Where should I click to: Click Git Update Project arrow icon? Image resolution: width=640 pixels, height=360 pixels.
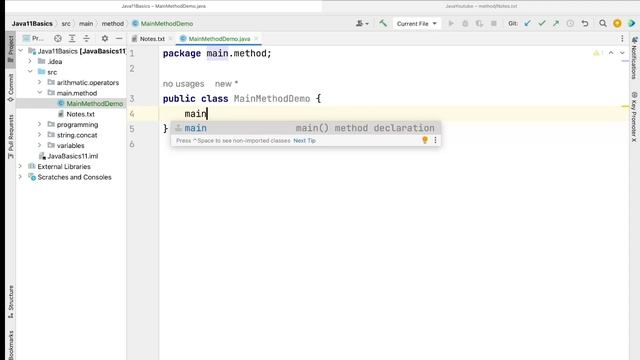pos(528,24)
